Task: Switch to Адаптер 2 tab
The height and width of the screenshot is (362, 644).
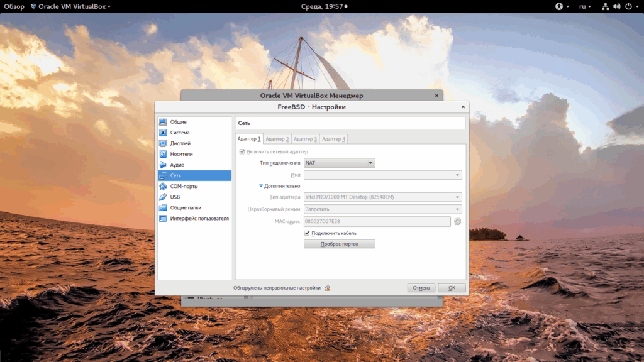Action: coord(277,139)
